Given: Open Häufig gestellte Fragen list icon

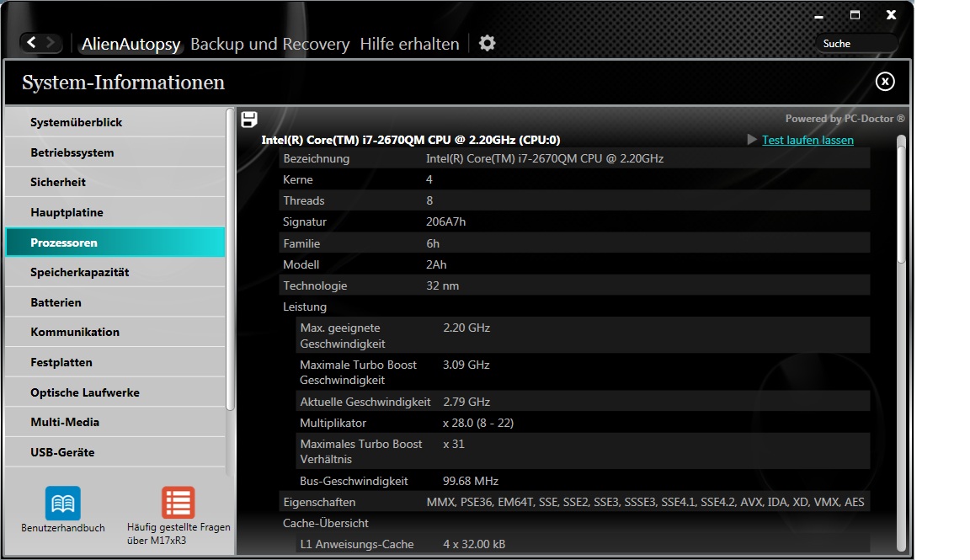Looking at the screenshot, I should pos(179,503).
